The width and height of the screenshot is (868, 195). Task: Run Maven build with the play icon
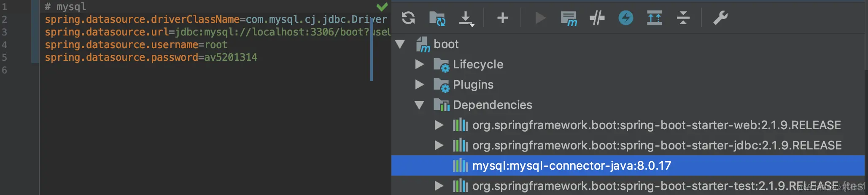click(540, 18)
